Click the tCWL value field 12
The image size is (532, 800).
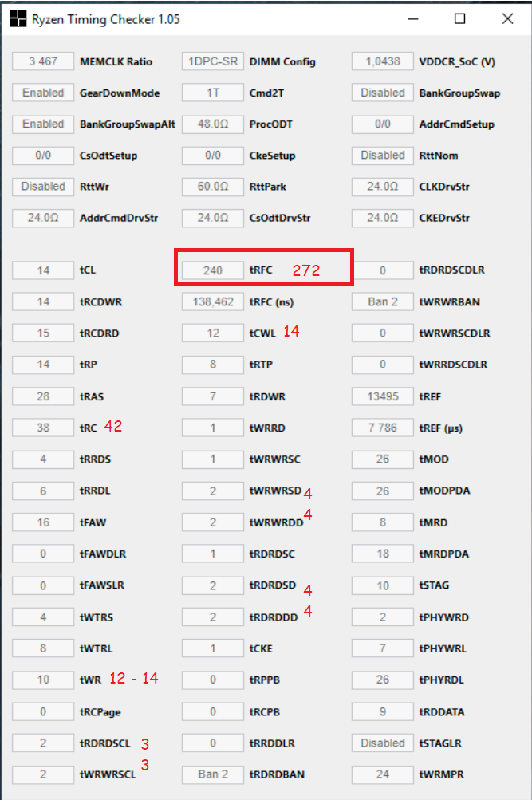click(213, 333)
